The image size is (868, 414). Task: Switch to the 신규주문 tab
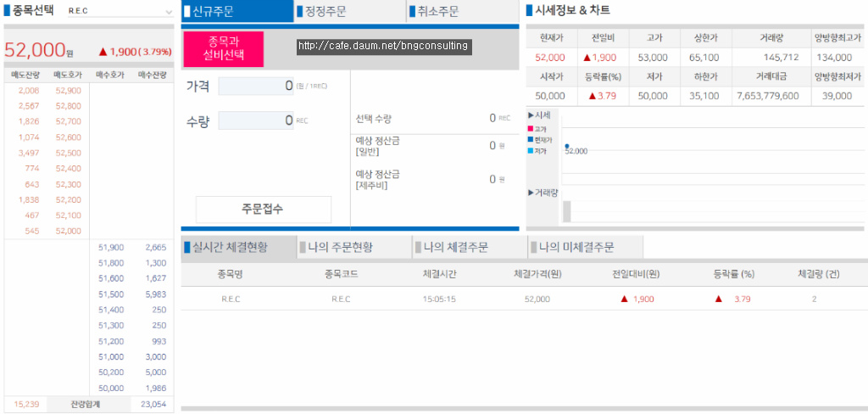[237, 11]
